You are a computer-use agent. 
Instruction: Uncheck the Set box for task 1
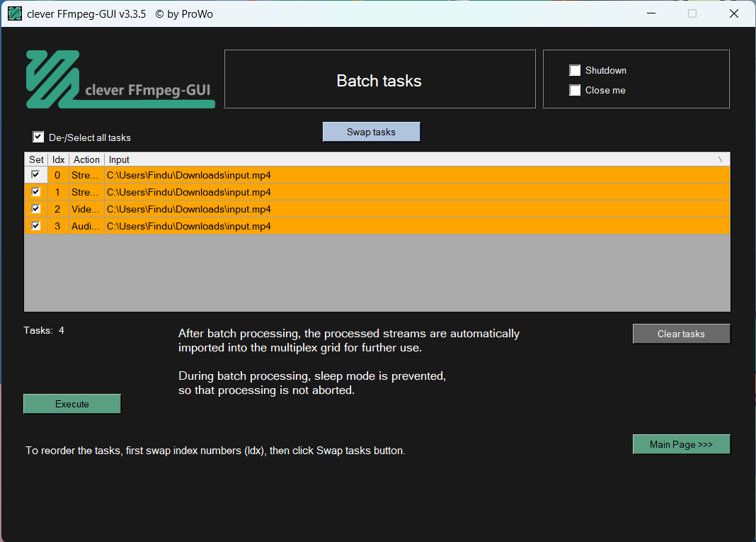35,191
